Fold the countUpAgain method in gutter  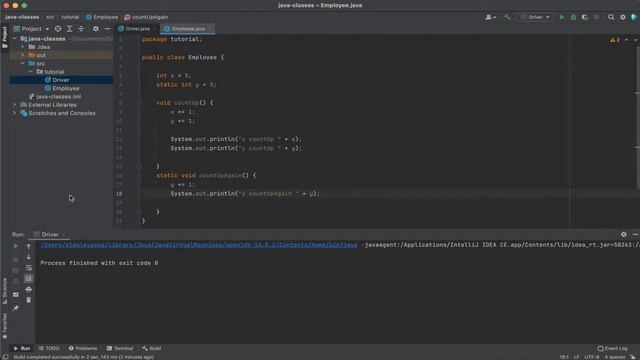click(x=140, y=176)
